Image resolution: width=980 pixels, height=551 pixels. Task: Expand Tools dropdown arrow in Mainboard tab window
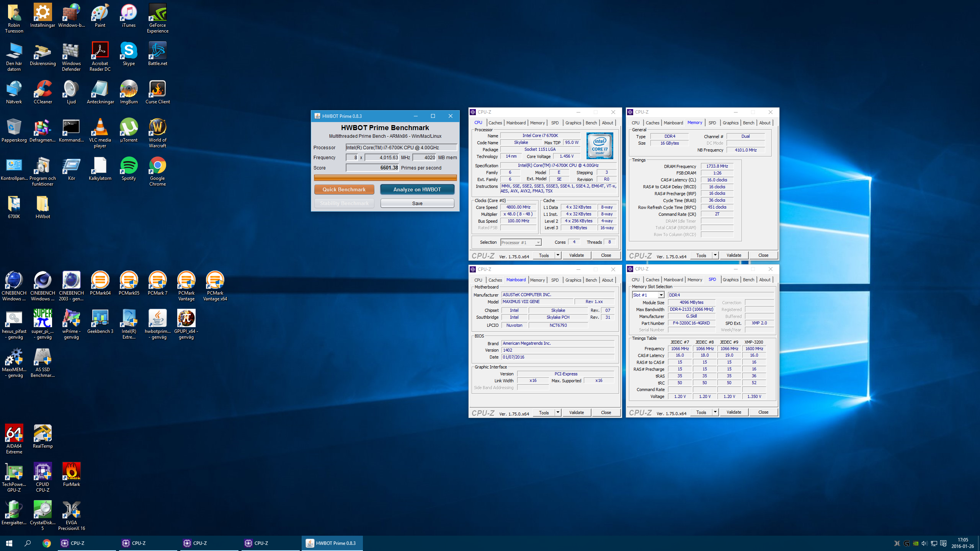pyautogui.click(x=558, y=412)
